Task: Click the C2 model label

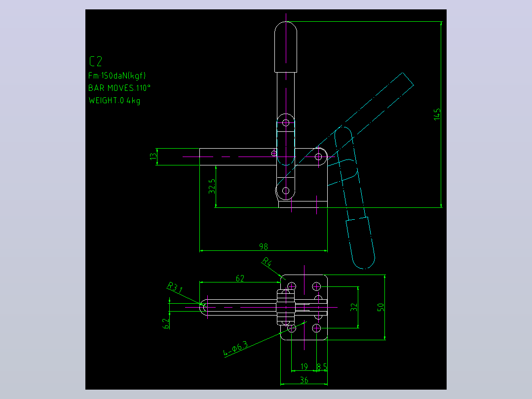Action: pos(96,61)
